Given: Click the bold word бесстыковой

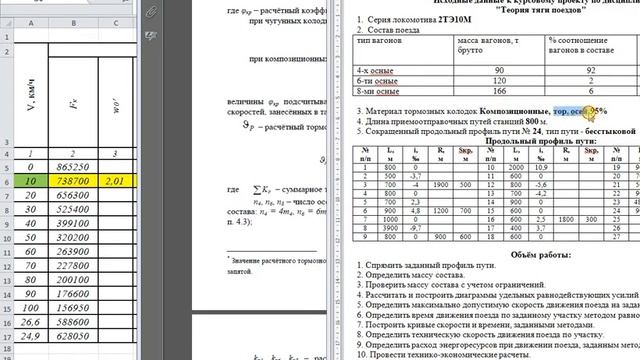Looking at the screenshot, I should coord(610,131).
